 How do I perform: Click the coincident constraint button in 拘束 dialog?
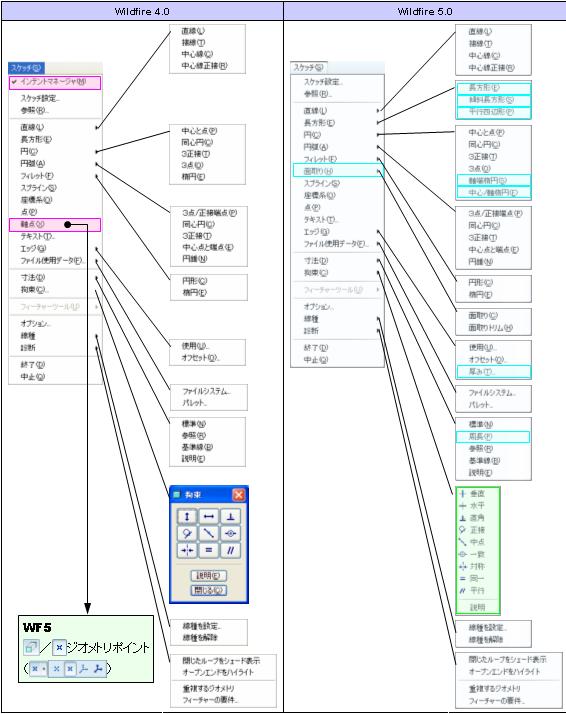point(230,533)
